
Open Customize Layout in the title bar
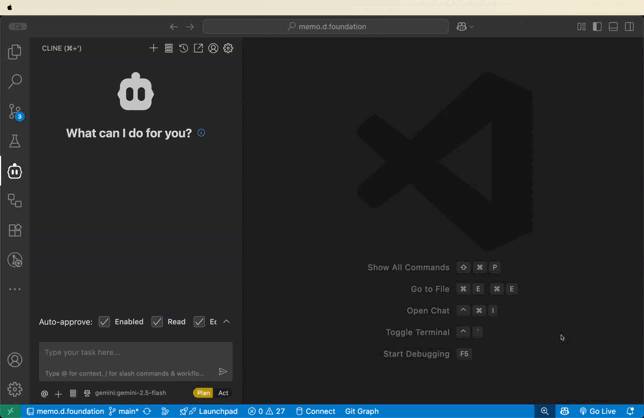tap(581, 27)
